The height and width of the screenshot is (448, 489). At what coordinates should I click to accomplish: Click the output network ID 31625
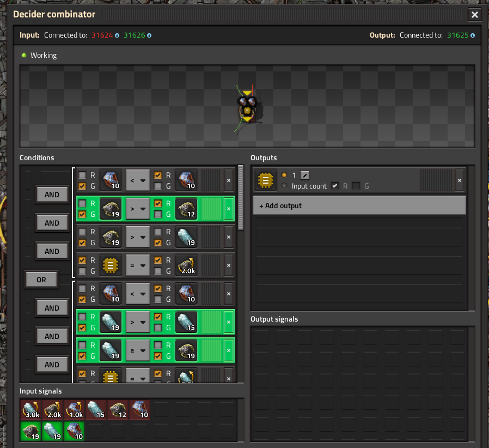[458, 35]
